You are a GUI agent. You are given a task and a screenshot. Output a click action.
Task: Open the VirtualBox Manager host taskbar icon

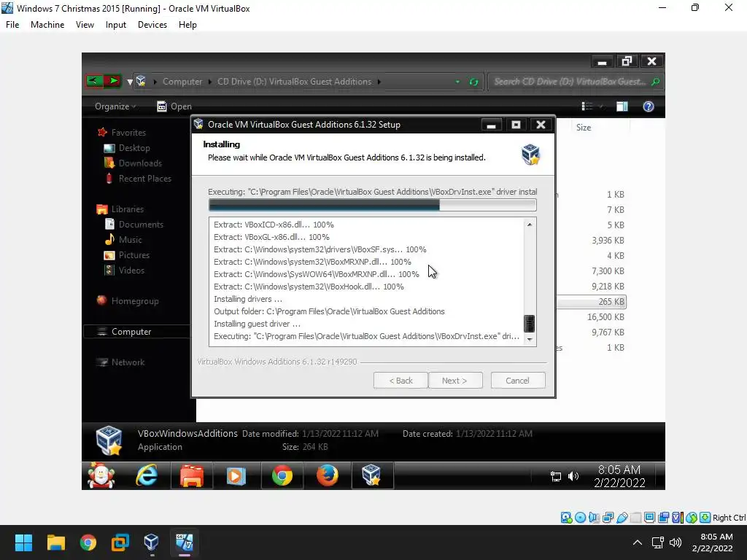point(151,542)
